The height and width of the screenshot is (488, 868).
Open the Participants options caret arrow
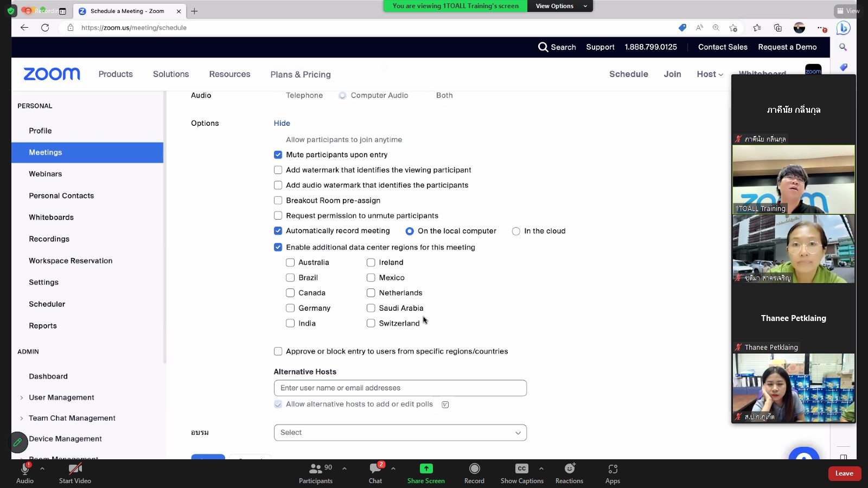(x=344, y=468)
